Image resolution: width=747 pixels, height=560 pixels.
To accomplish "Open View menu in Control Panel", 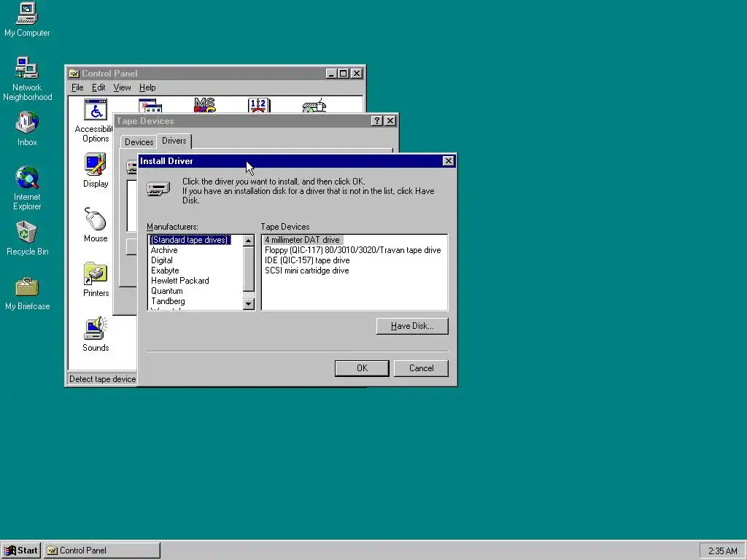I will [122, 87].
